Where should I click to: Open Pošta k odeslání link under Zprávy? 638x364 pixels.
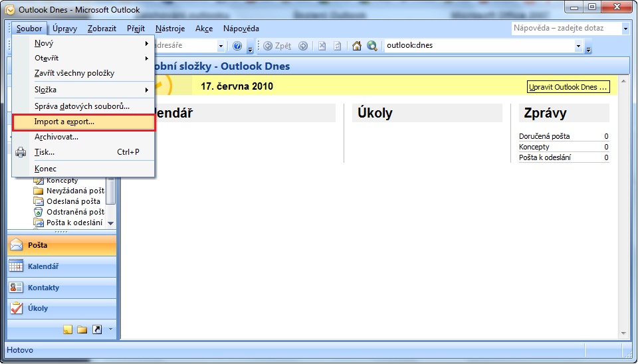tap(545, 157)
